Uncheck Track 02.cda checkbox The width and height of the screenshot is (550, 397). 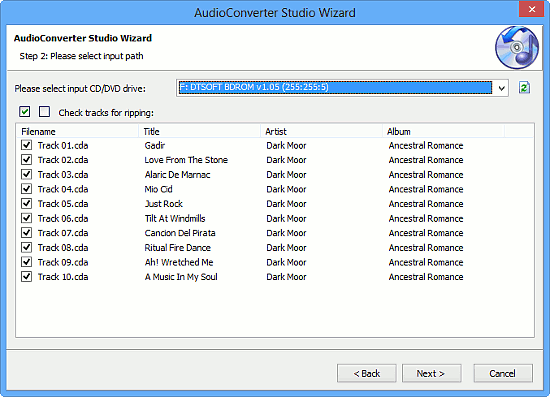(26, 160)
